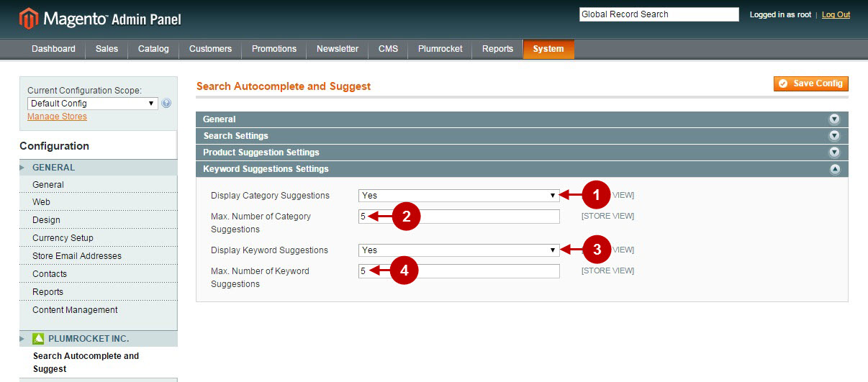Open the Promotions menu

[x=274, y=49]
